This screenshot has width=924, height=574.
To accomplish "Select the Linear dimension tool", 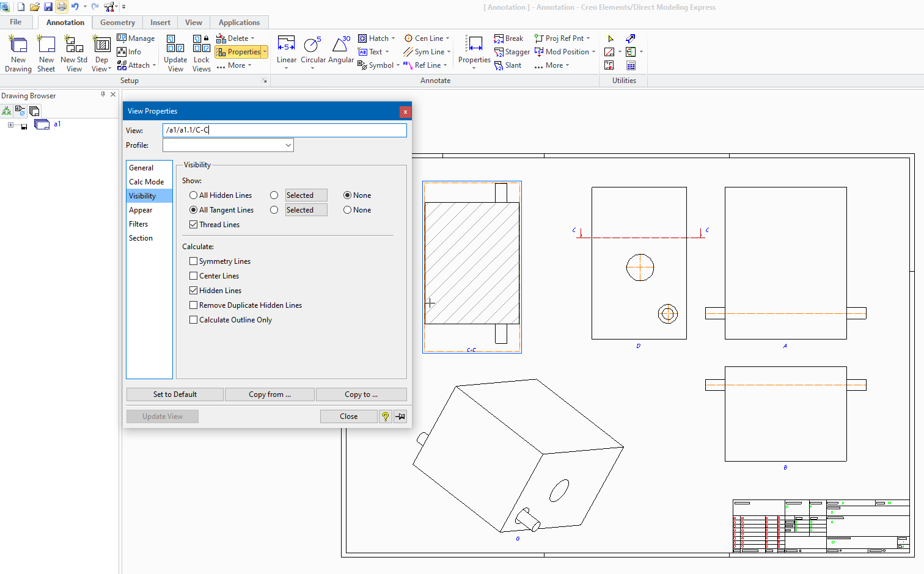I will 286,52.
